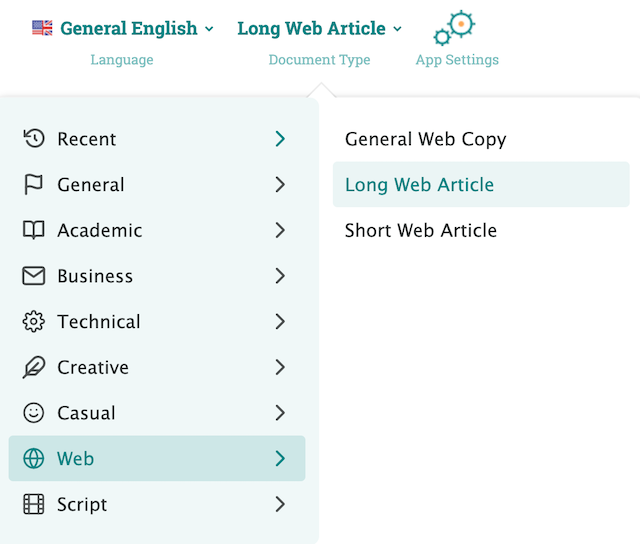Click the flag icon beside General
Screen dimensions: 640x544
(x=34, y=185)
